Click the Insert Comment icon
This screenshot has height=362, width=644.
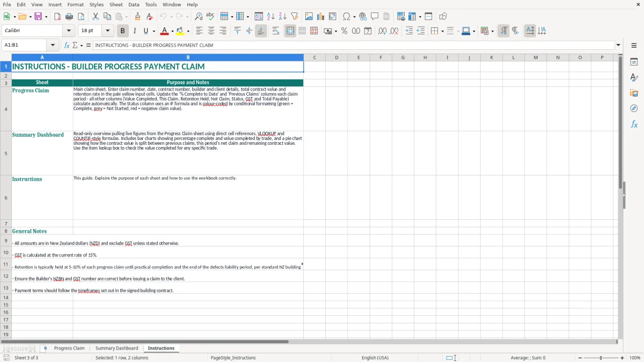(x=375, y=16)
